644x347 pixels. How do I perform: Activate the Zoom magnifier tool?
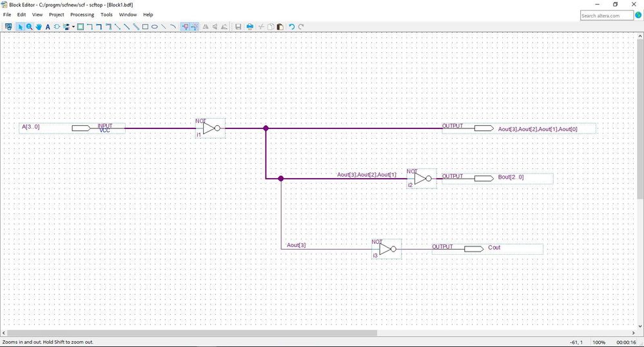coord(29,26)
